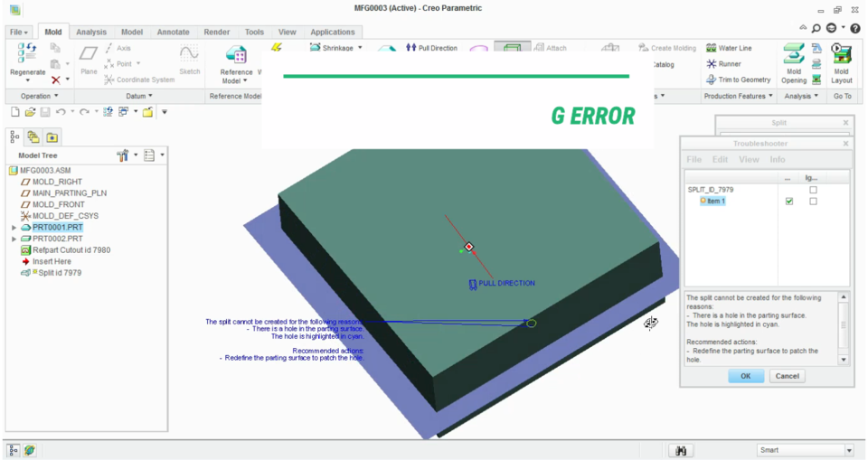Switch to the Analysis ribbon tab
The height and width of the screenshot is (460, 868).
tap(91, 33)
